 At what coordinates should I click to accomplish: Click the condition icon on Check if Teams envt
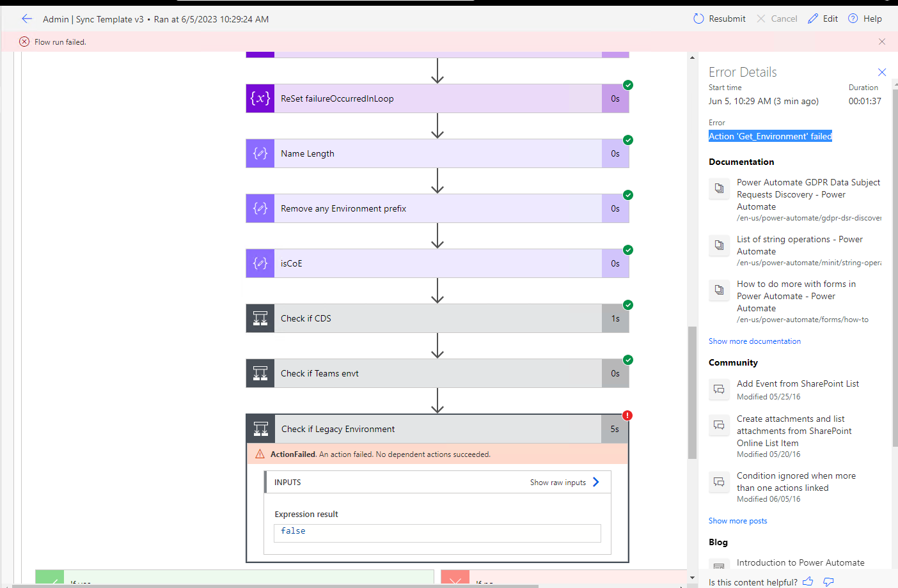pyautogui.click(x=260, y=373)
